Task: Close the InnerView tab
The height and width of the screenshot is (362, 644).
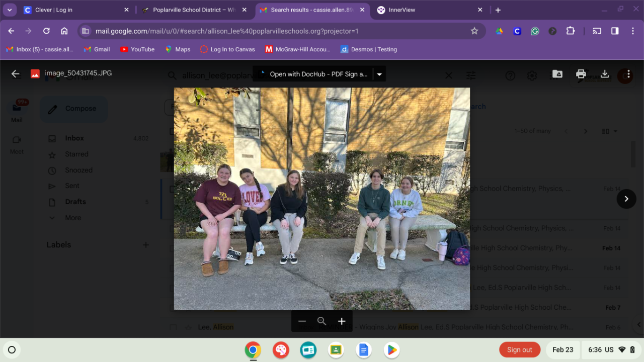Action: [480, 10]
